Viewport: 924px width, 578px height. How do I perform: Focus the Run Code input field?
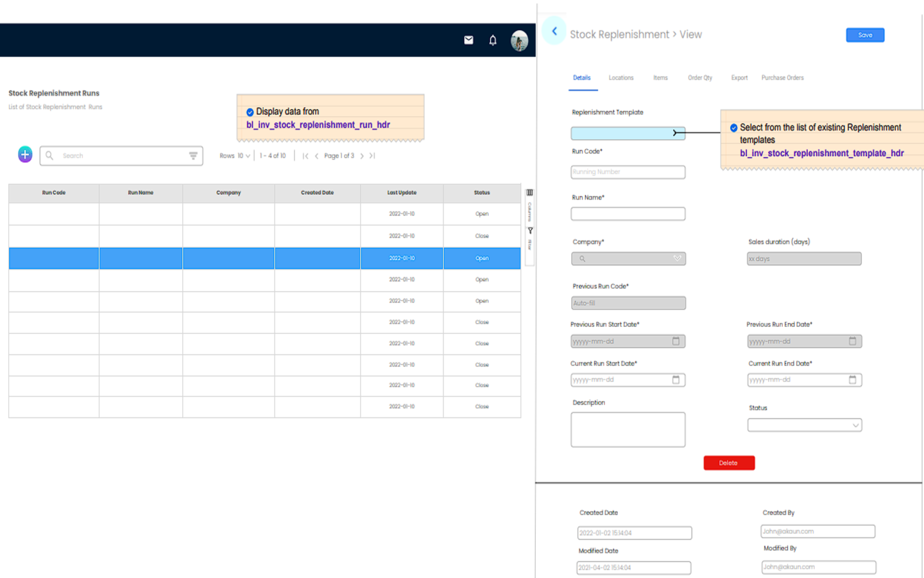tap(628, 172)
